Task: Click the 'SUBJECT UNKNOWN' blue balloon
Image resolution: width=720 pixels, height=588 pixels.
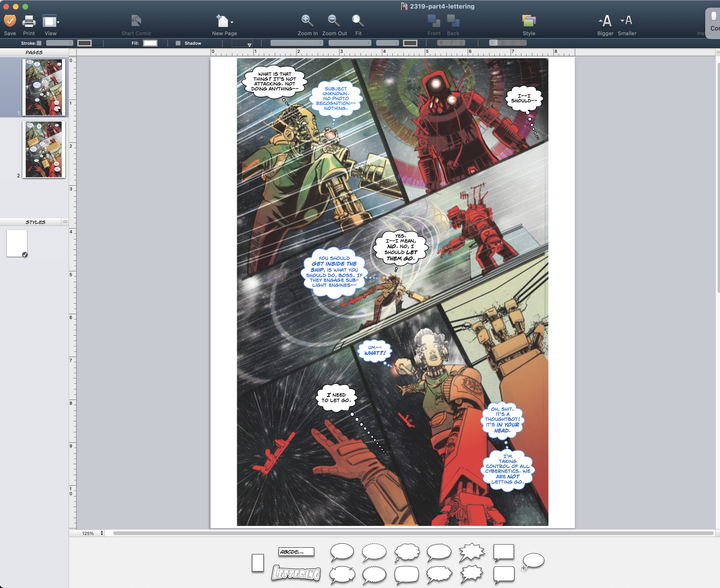Action: [335, 98]
